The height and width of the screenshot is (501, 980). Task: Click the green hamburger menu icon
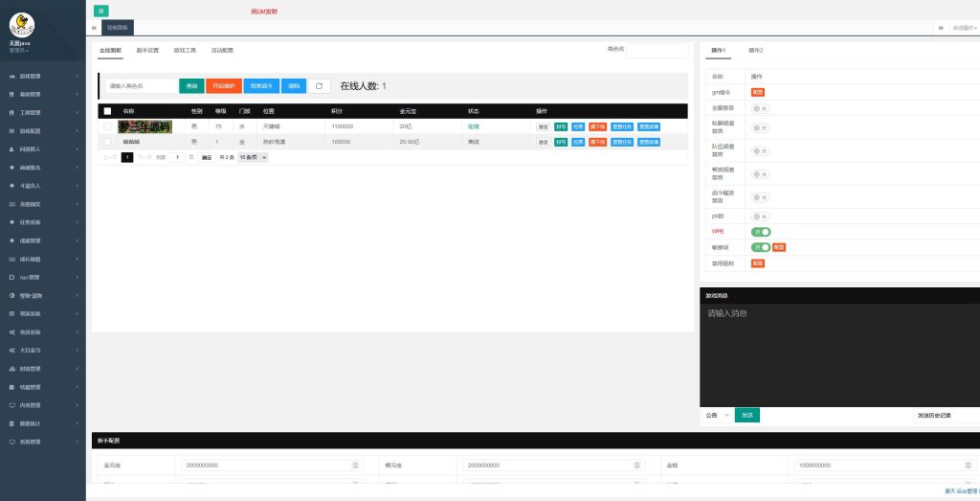pos(101,11)
